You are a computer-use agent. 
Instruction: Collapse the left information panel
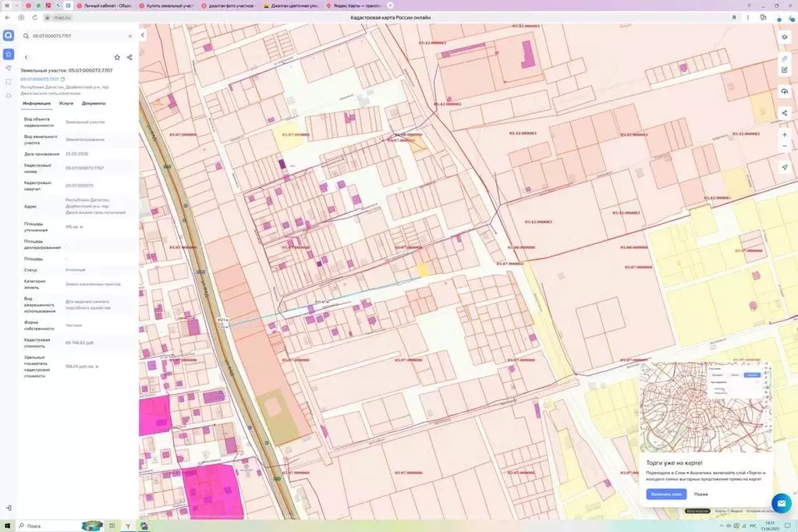click(143, 35)
